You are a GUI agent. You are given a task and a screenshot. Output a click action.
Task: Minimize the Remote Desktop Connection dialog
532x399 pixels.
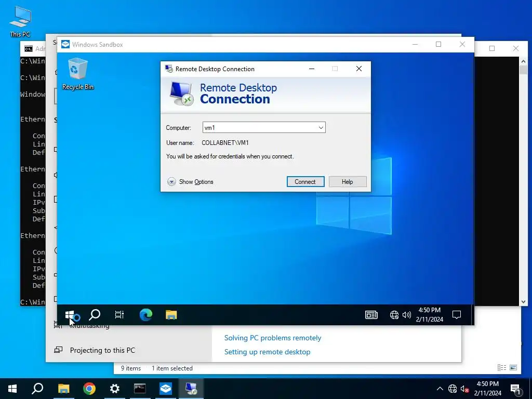(x=312, y=69)
